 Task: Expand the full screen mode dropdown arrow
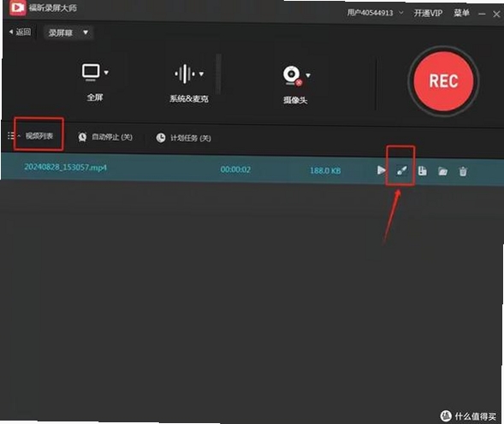click(x=106, y=73)
